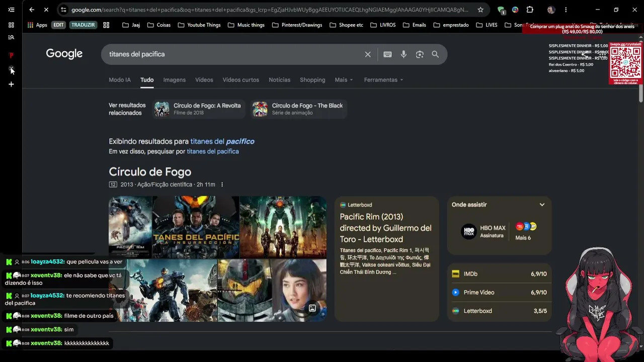The width and height of the screenshot is (644, 362).
Task: Watch on HBO MAX subscription option
Action: point(483,231)
